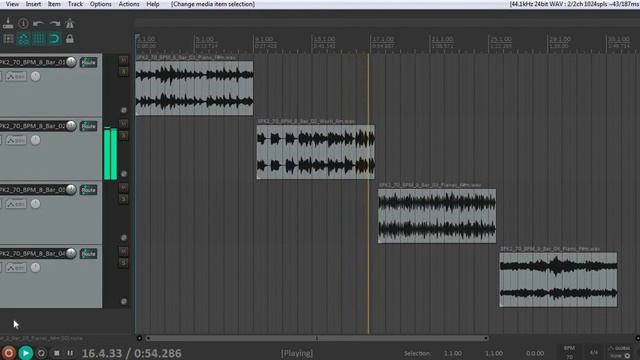Click the volume knob on track Bar_04
640x360 pixels.
[71, 253]
